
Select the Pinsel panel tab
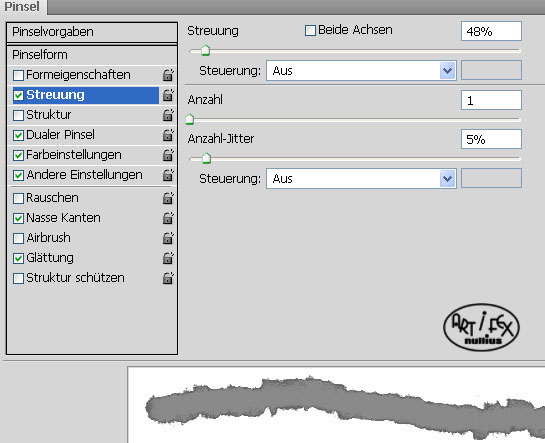click(22, 7)
